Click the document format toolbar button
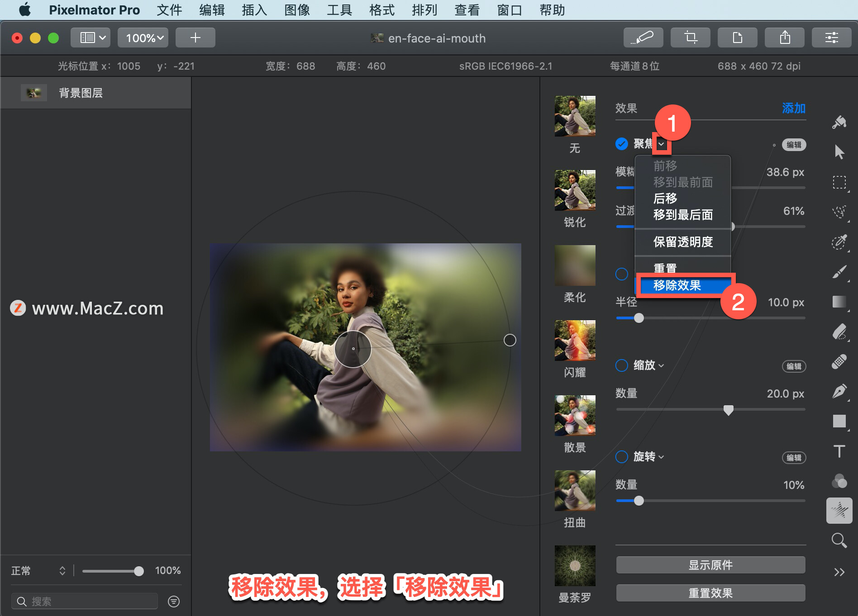 click(737, 38)
